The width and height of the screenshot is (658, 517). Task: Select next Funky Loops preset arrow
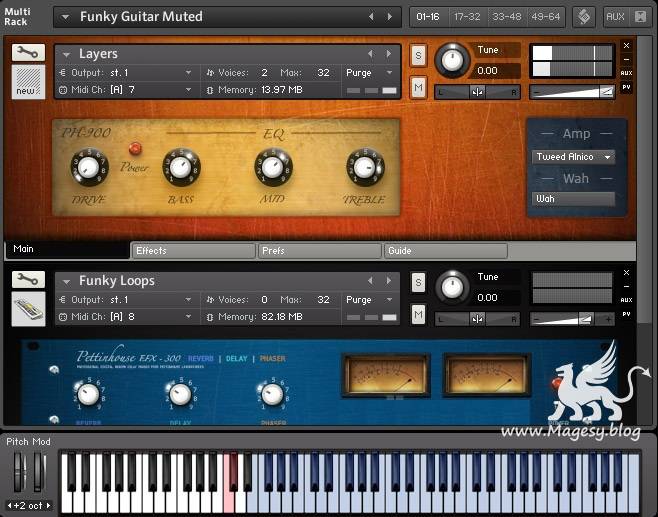(389, 280)
